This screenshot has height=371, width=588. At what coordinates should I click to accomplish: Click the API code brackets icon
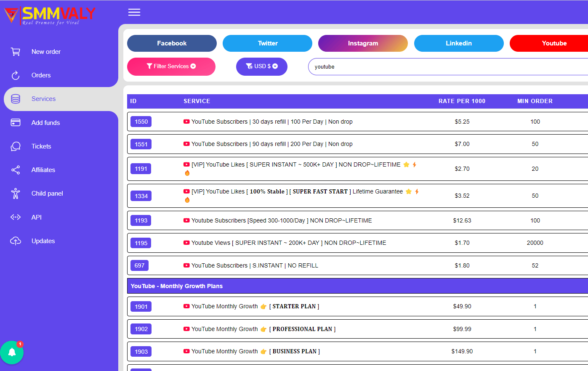coord(16,217)
